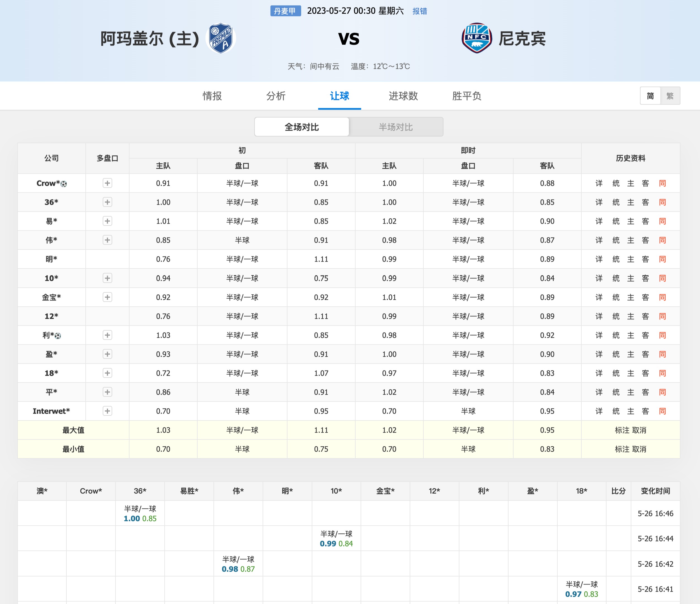Expand multi-handicap plus for 金宝* row
The height and width of the screenshot is (604, 700).
point(107,297)
